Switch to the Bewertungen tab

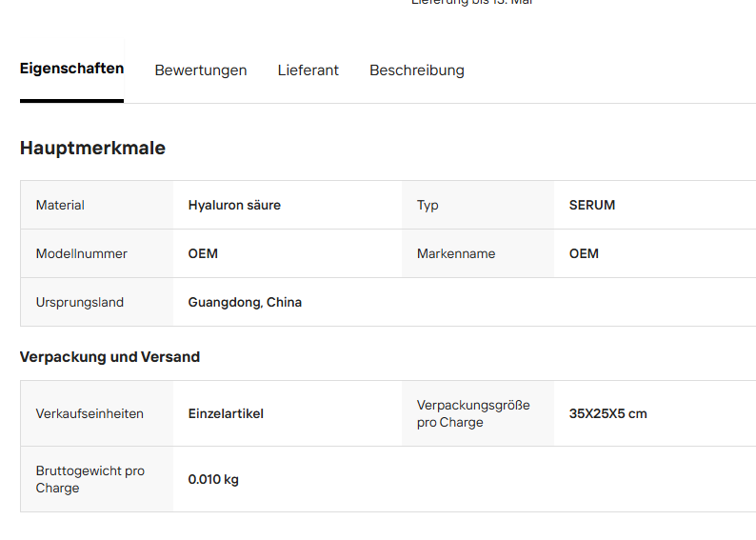pos(201,70)
